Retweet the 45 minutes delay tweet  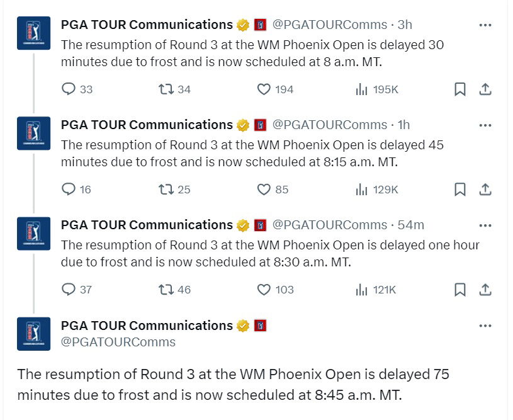(166, 190)
